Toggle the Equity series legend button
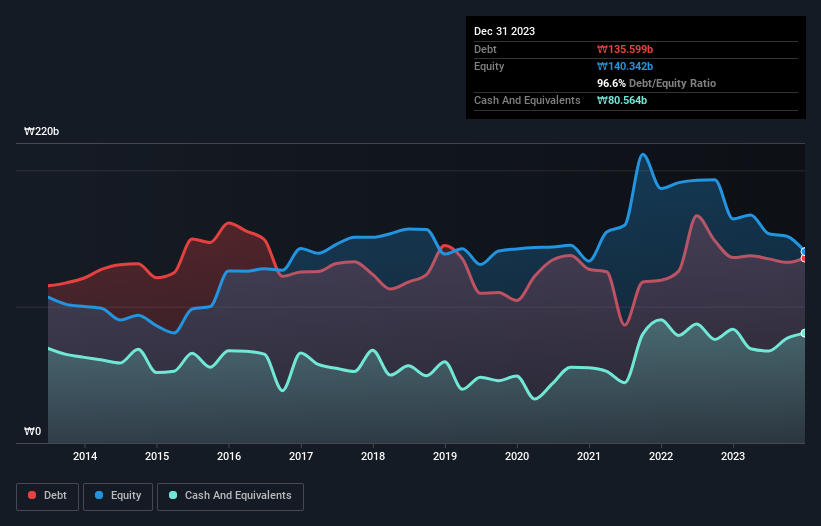Screen dimensions: 821x526 (x=118, y=496)
